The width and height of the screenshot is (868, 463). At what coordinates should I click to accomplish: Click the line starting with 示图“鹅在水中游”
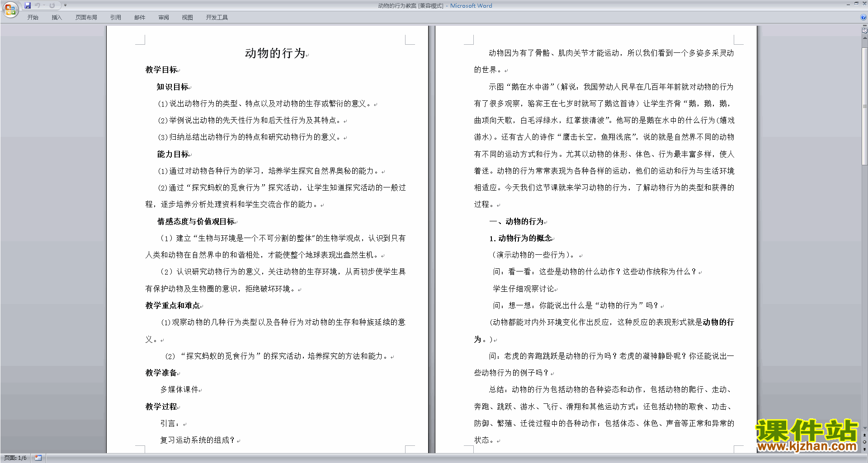(x=611, y=87)
